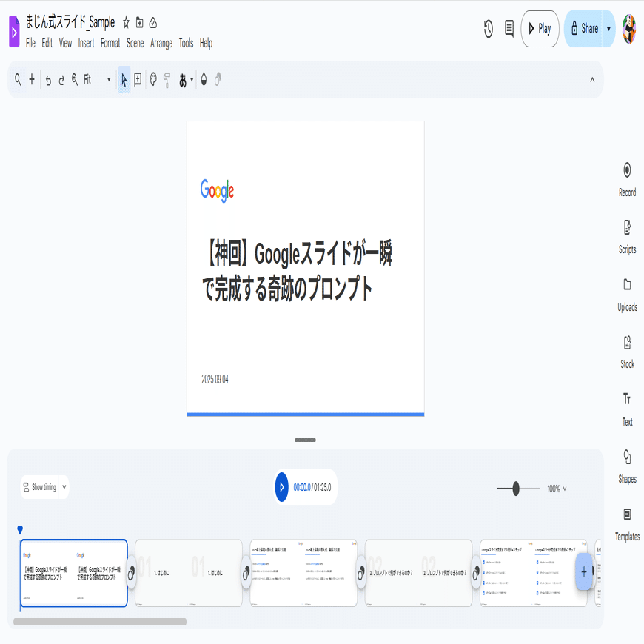The width and height of the screenshot is (644, 644).
Task: Open the Arrange menu
Action: tap(161, 43)
